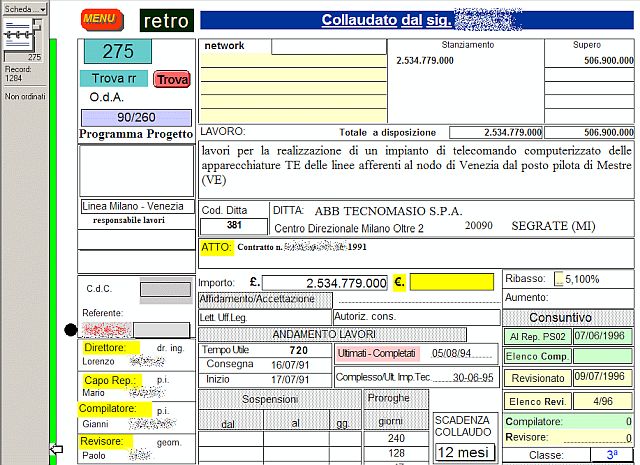Click the network input field
Screen dimensions: 640x465
tap(329, 47)
